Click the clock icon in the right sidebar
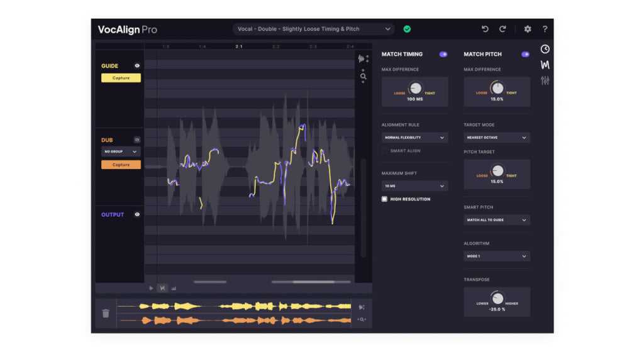 545,49
